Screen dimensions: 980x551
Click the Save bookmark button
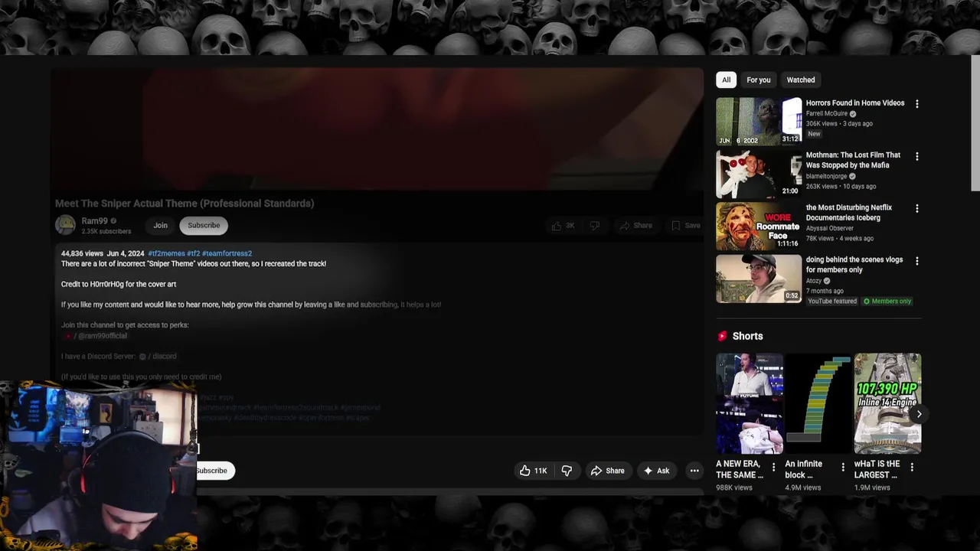tap(685, 226)
